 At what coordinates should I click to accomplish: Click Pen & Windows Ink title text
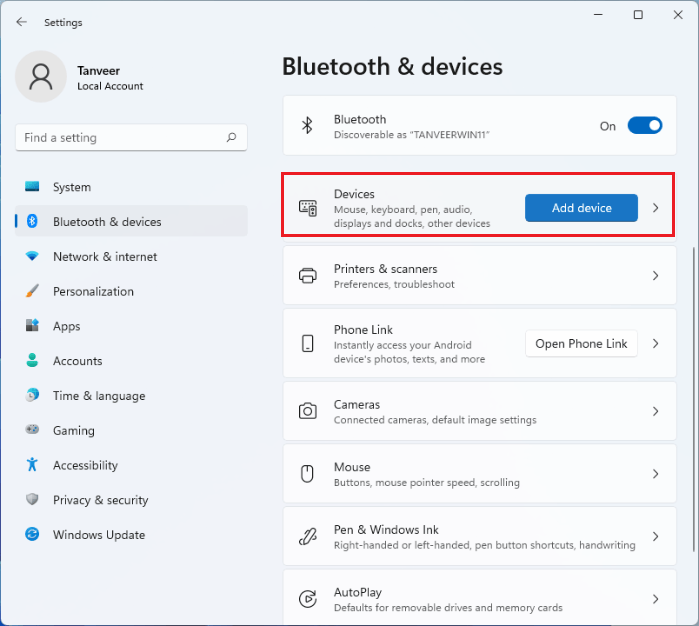pos(386,530)
